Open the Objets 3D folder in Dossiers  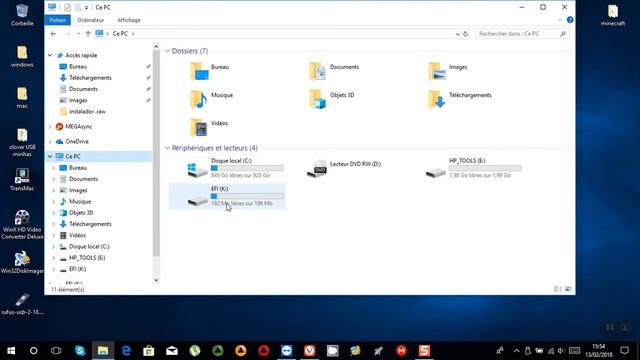coord(318,100)
